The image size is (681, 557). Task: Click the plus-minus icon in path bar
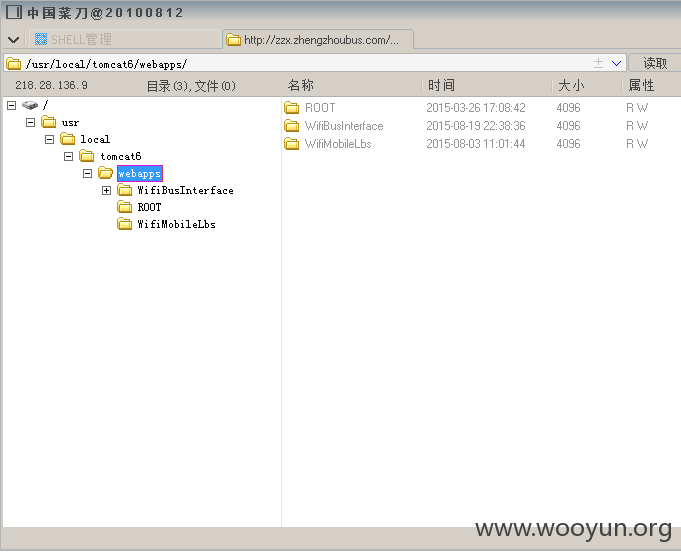598,63
